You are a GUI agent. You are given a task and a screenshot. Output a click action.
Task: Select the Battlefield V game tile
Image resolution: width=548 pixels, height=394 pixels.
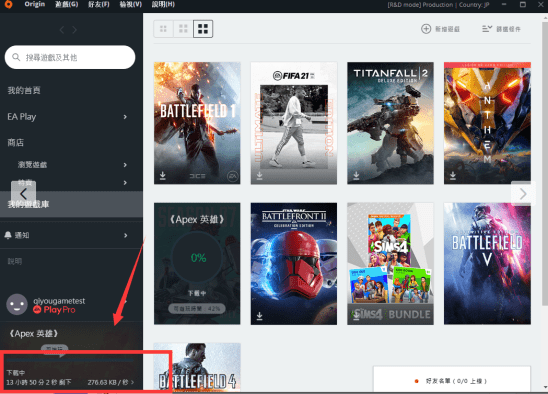[487, 264]
